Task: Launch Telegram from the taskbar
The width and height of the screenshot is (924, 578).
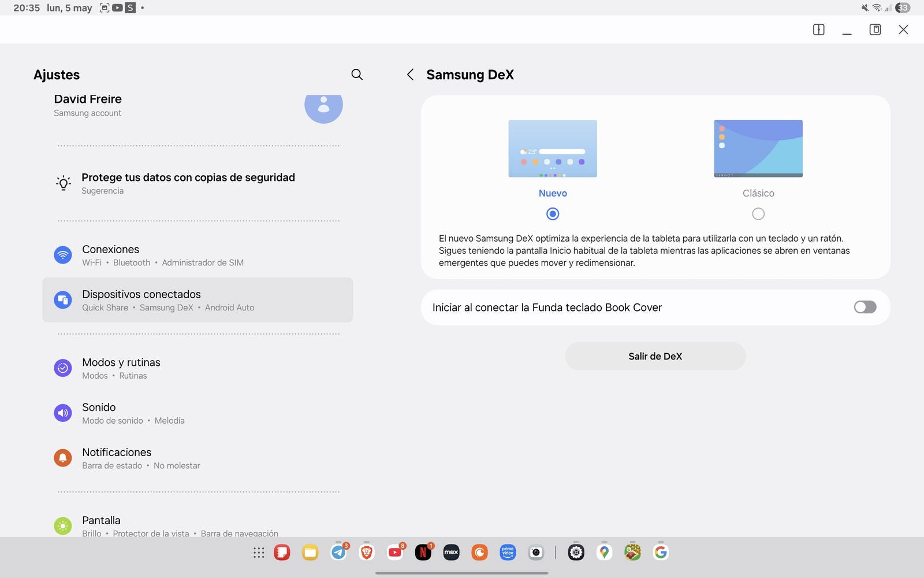Action: tap(338, 553)
